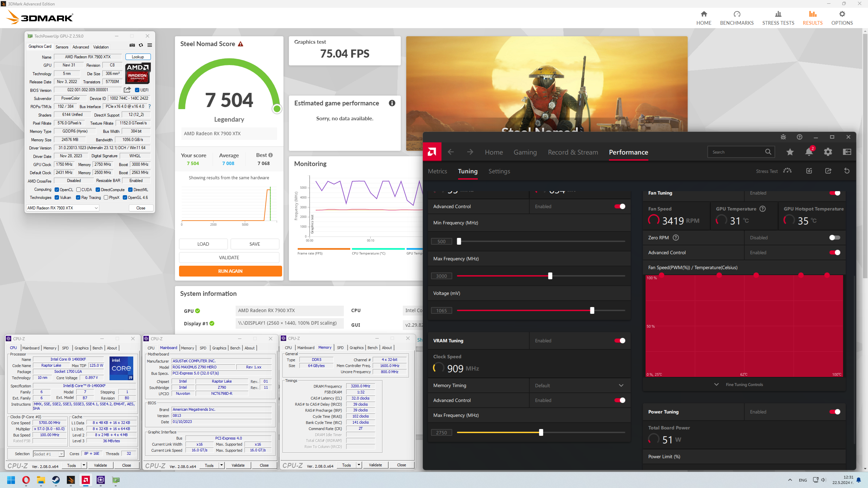Click the Lookup button in GPU-Z

pyautogui.click(x=138, y=57)
